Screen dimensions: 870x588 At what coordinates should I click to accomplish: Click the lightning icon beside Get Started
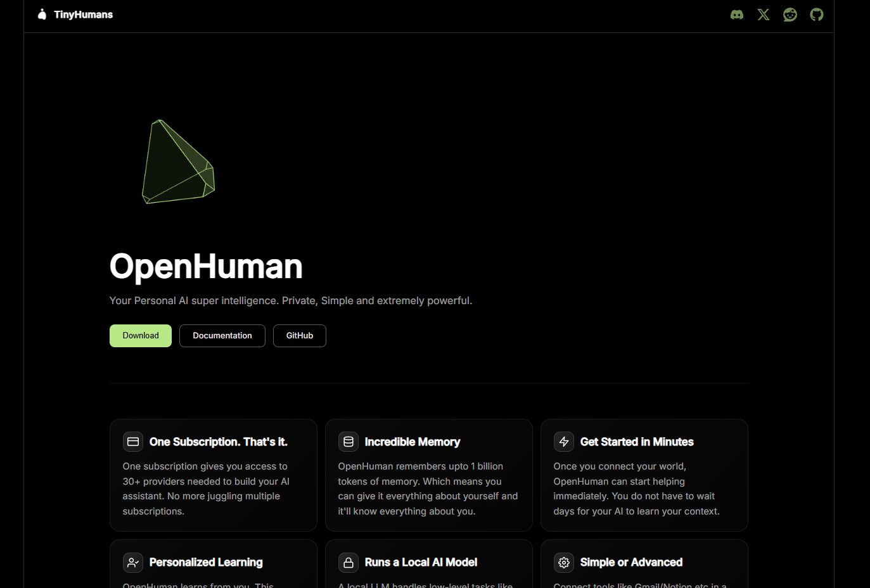[x=564, y=442]
